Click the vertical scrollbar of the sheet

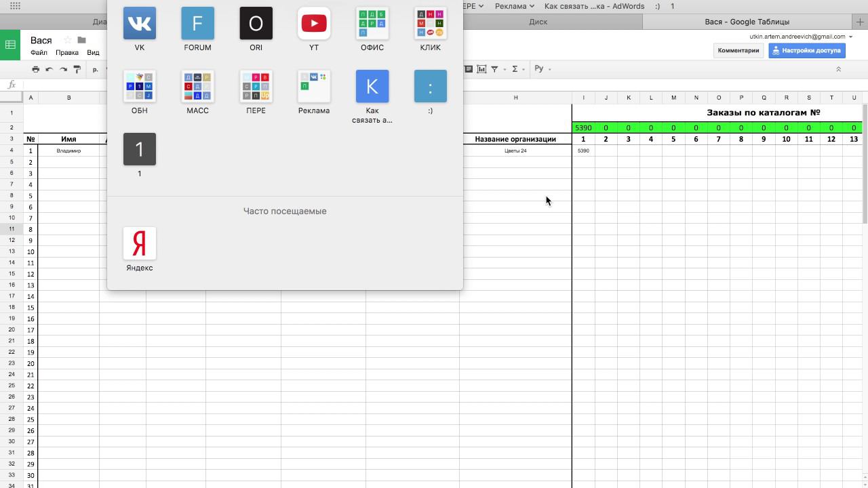tap(865, 163)
